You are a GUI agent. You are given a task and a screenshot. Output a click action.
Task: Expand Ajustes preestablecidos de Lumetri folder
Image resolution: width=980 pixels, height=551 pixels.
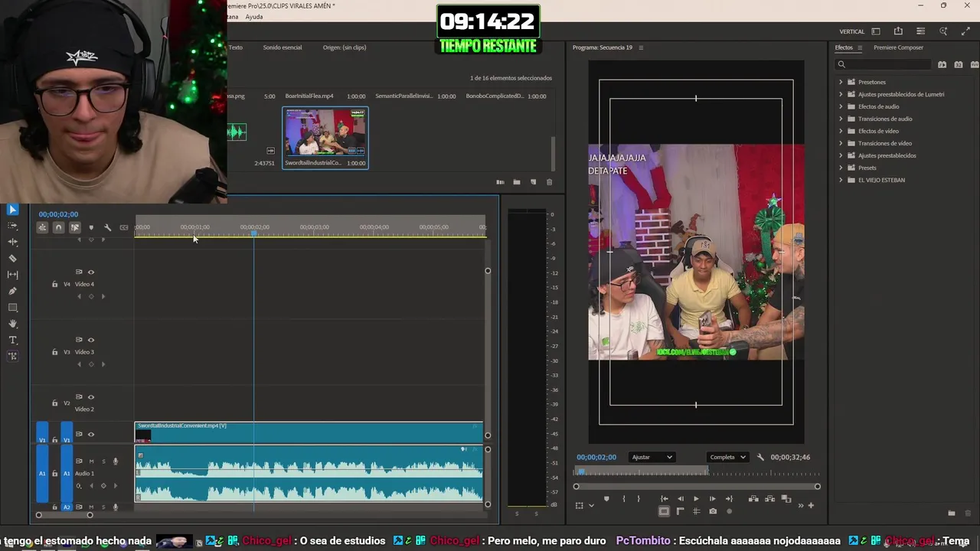coord(841,94)
